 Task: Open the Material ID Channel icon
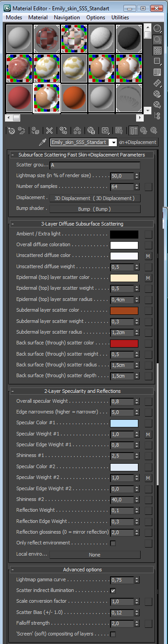106,131
